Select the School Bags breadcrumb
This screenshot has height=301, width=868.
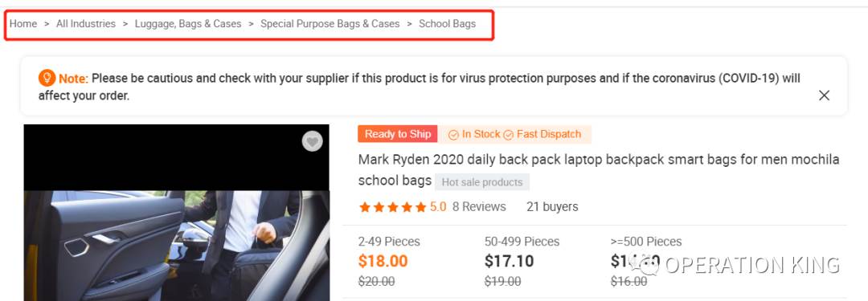coord(448,24)
